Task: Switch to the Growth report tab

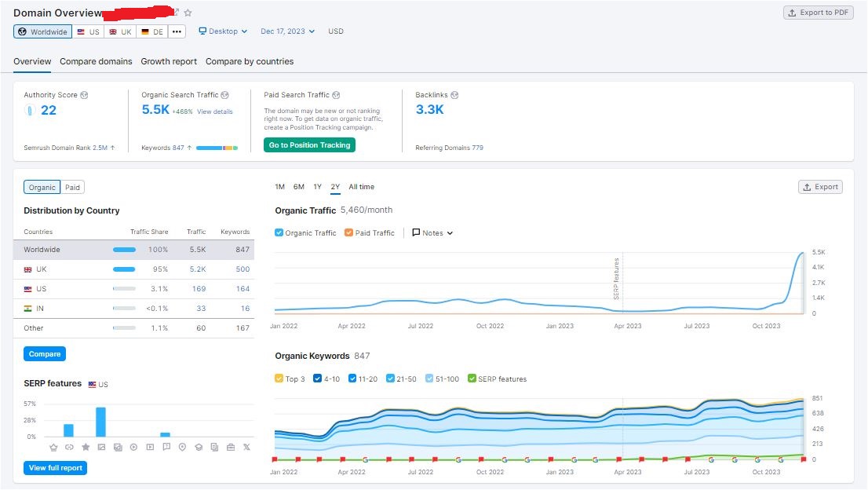Action: click(168, 61)
